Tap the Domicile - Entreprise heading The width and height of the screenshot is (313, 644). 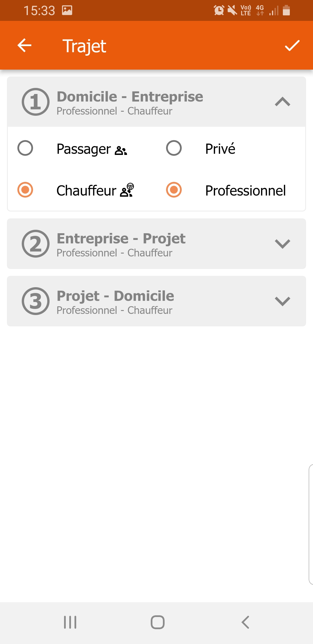tap(130, 97)
